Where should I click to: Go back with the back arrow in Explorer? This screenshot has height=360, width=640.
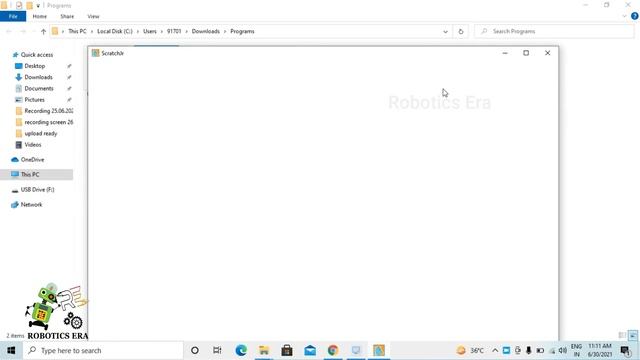9,31
